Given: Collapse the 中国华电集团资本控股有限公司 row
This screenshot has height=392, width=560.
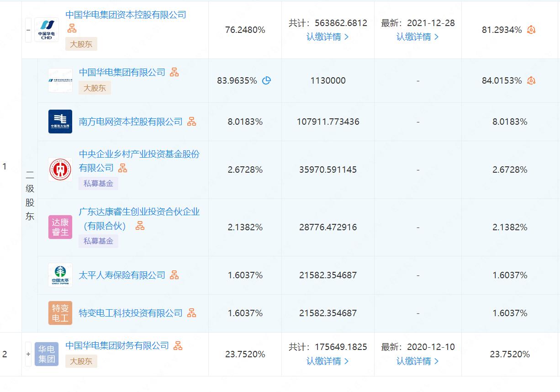Looking at the screenshot, I should 27,29.
